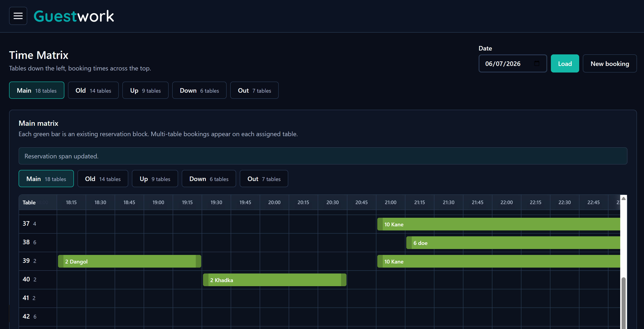Grab the left handle of table 37 Kane bar

(x=380, y=224)
